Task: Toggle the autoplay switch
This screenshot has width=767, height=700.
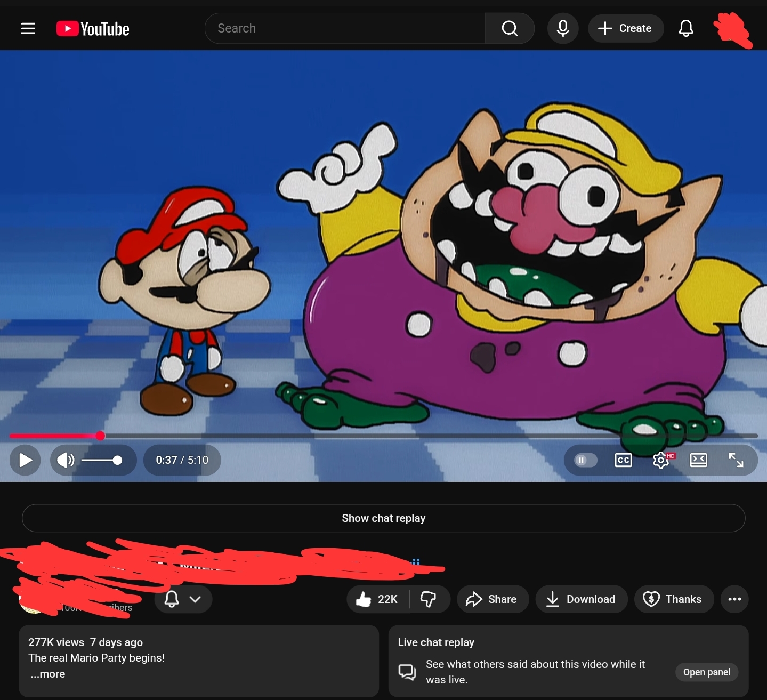Action: point(585,460)
